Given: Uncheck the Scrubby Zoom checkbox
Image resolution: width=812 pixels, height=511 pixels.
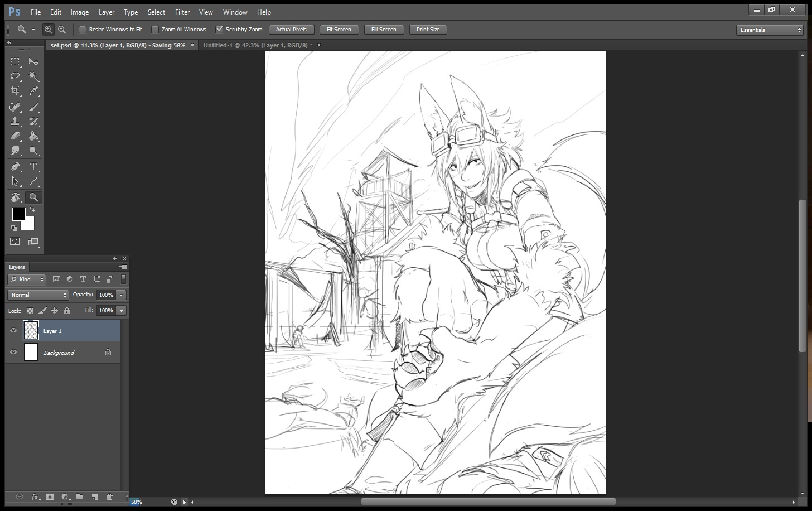Looking at the screenshot, I should tap(219, 30).
